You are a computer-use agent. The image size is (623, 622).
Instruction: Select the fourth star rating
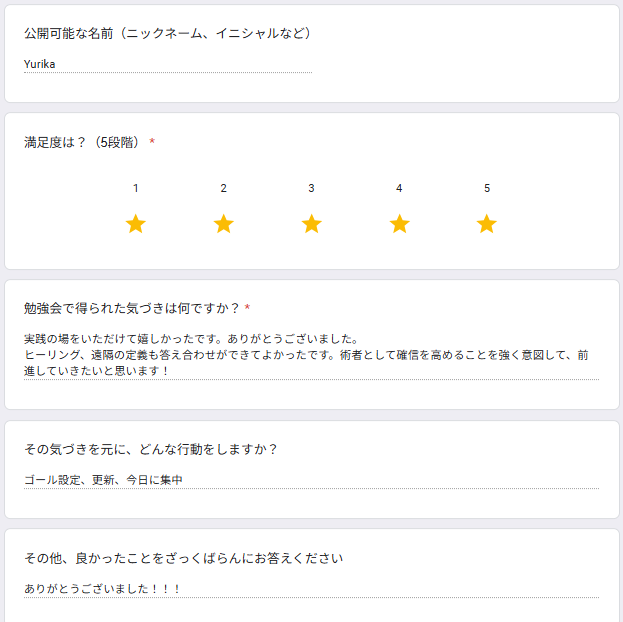click(x=399, y=223)
